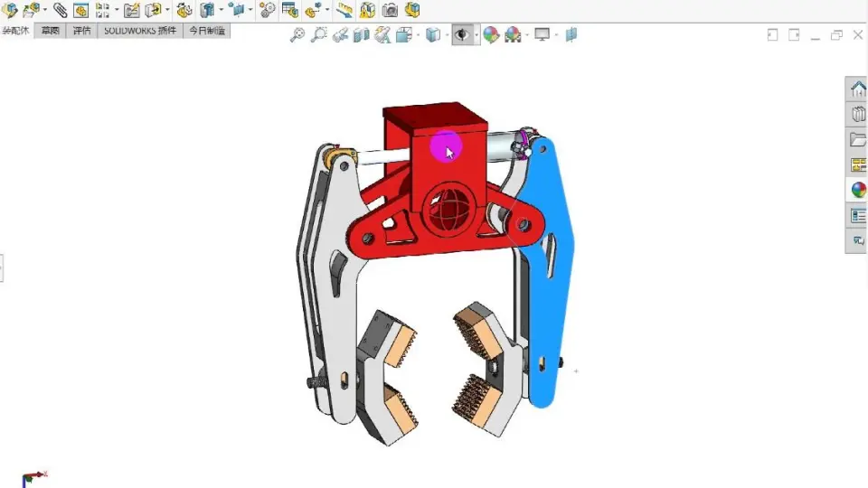Expand the Linear Component Pattern dropdown
Viewport: 868px width, 488px height.
(117, 9)
